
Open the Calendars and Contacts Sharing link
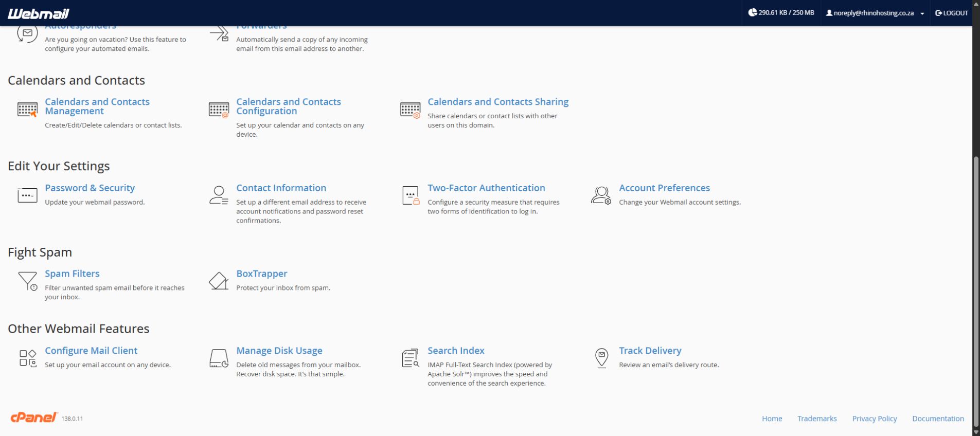pos(498,102)
